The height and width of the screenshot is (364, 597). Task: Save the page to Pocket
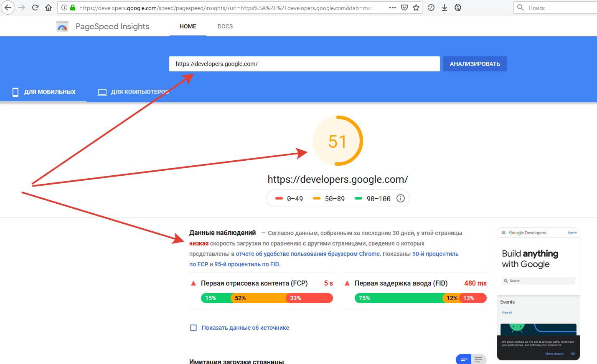[x=404, y=8]
